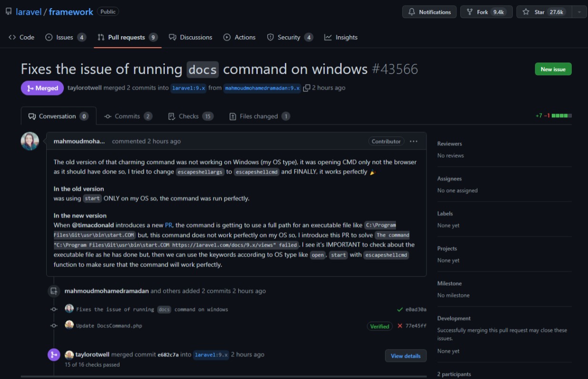The image size is (588, 379).
Task: Select the Conversation tab
Action: coord(59,116)
